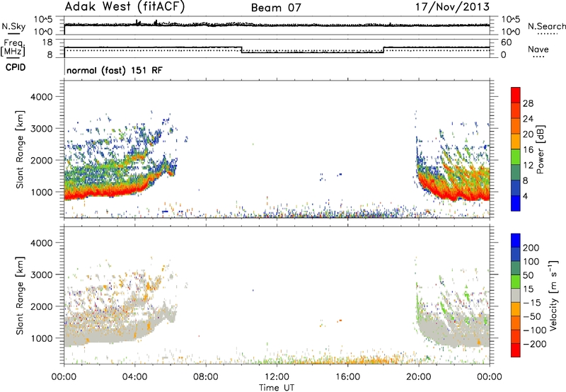Click the 'Power [dB]' colorbar label
This screenshot has height=392, width=566.
pyautogui.click(x=541, y=149)
